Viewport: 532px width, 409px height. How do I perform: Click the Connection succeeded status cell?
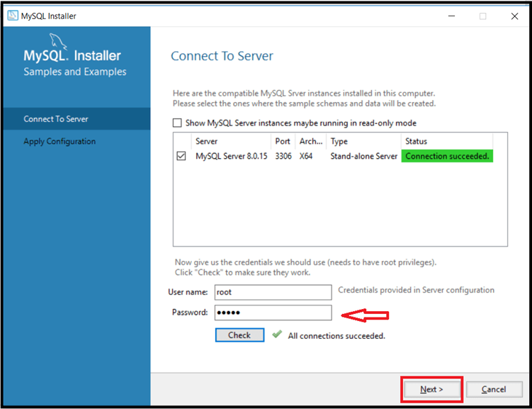447,156
